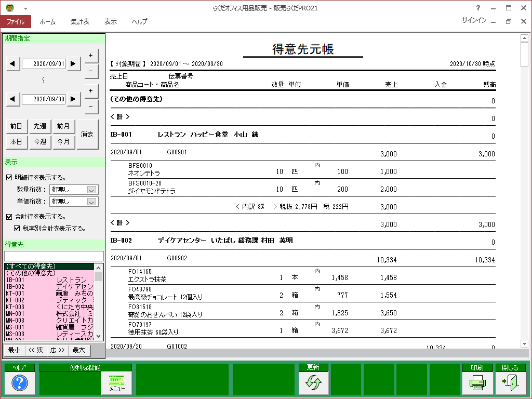Click the 本日 button
This screenshot has height=399, width=532.
(x=16, y=141)
